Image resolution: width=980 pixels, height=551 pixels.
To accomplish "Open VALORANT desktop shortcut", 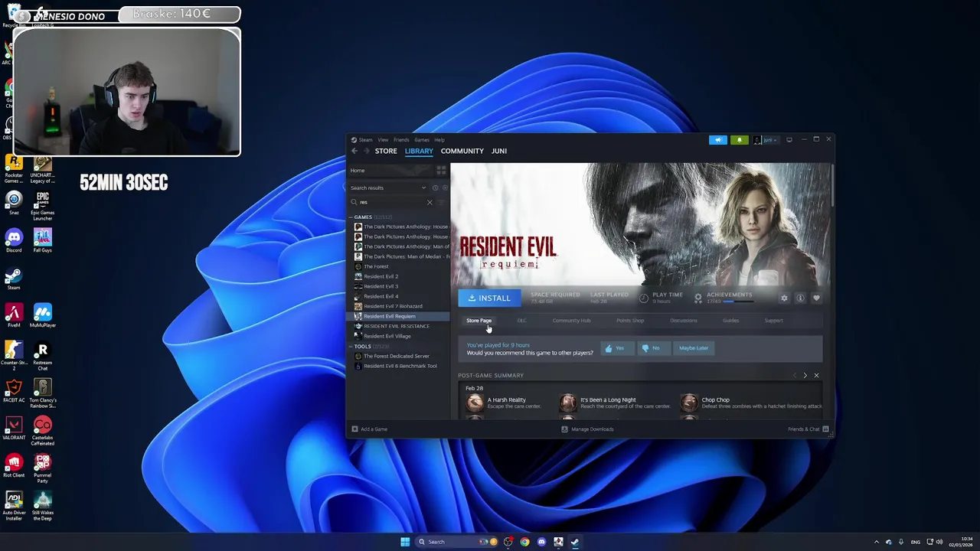I will pyautogui.click(x=14, y=428).
